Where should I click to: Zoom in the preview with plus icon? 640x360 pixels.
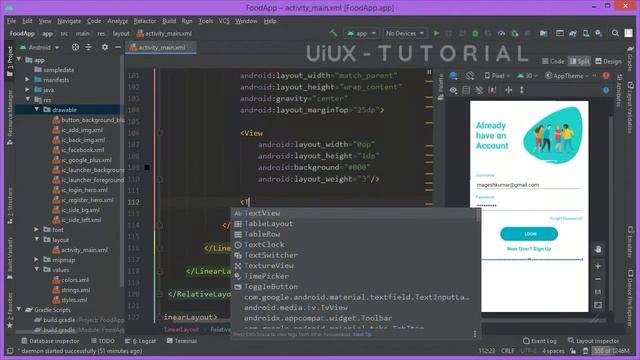[598, 266]
